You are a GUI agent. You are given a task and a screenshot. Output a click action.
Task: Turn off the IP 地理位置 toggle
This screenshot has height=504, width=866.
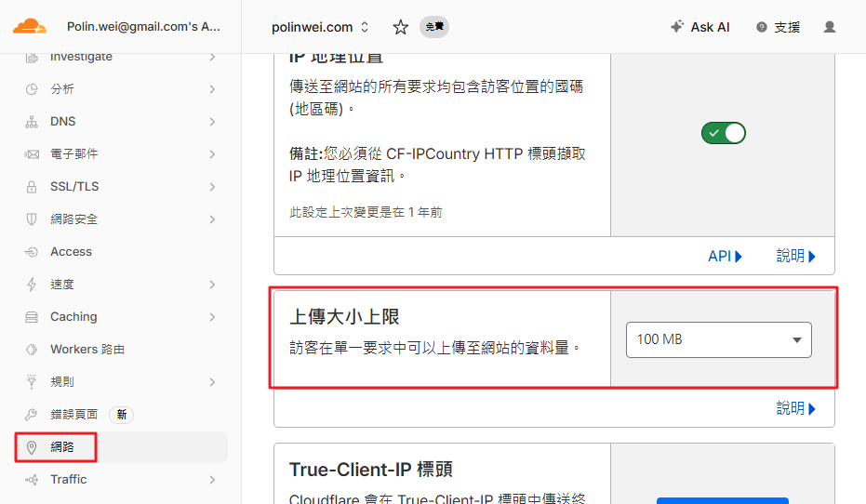click(x=723, y=133)
